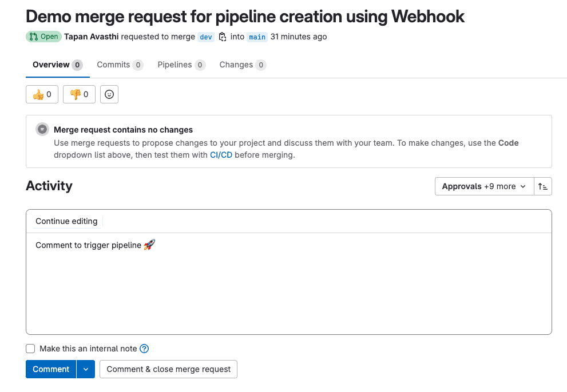This screenshot has width=567, height=392.
Task: Open the Pipelines tab
Action: tap(181, 65)
